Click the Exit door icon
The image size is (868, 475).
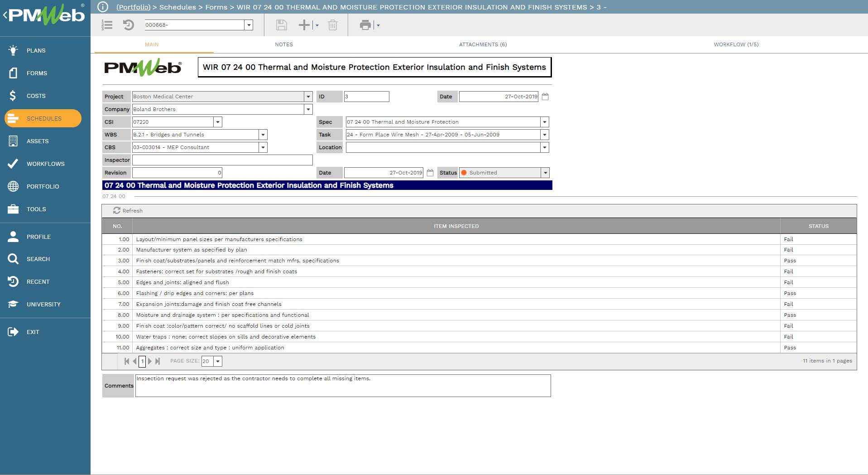point(13,332)
